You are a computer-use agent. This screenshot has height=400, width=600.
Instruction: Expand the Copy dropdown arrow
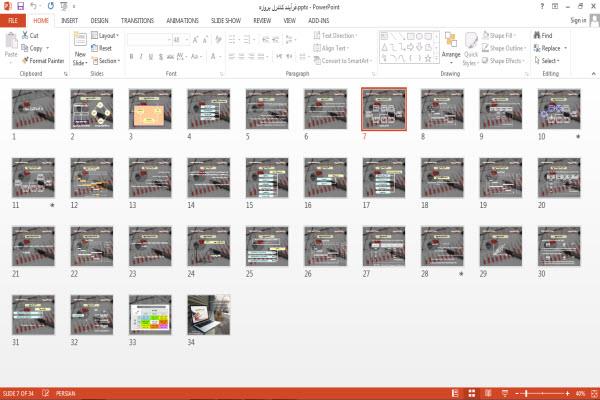[x=48, y=48]
